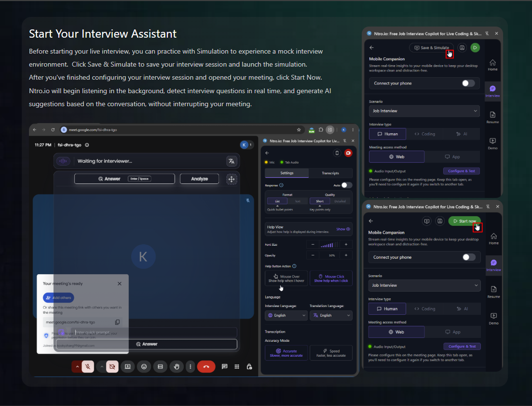
Task: Open the Home tab in Save & Simulate panel sidebar
Action: 492,65
